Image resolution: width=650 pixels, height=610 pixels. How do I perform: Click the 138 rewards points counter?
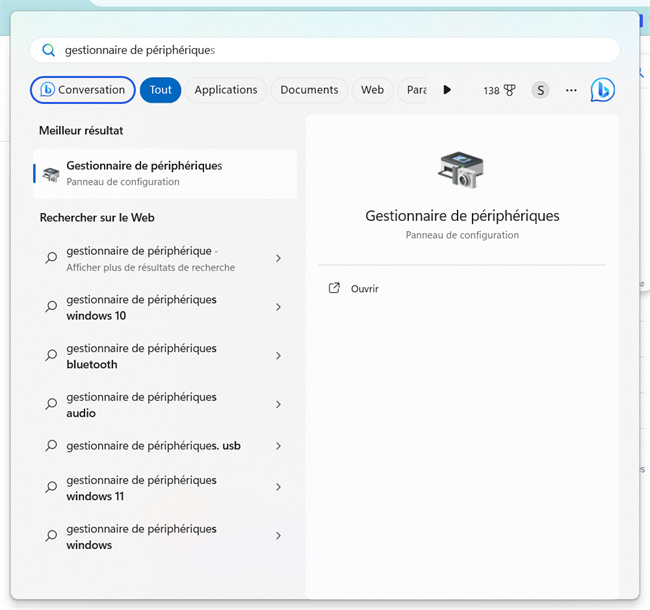pyautogui.click(x=491, y=90)
